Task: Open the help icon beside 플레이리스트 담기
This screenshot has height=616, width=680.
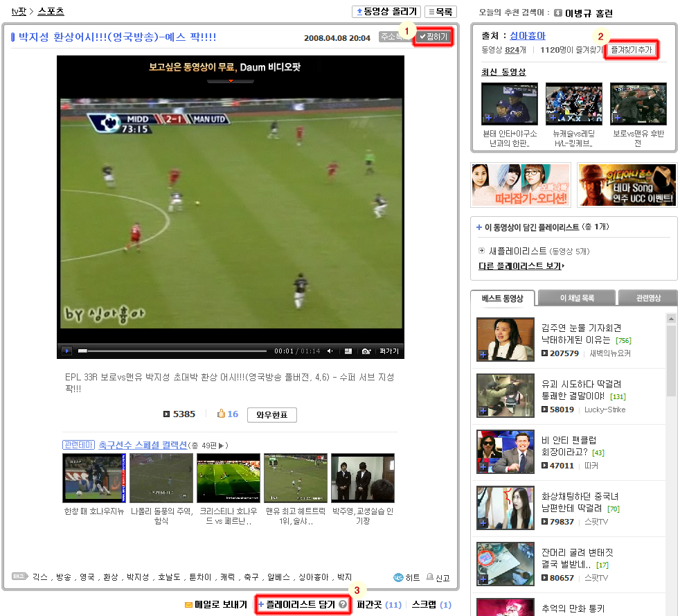Action: click(343, 604)
